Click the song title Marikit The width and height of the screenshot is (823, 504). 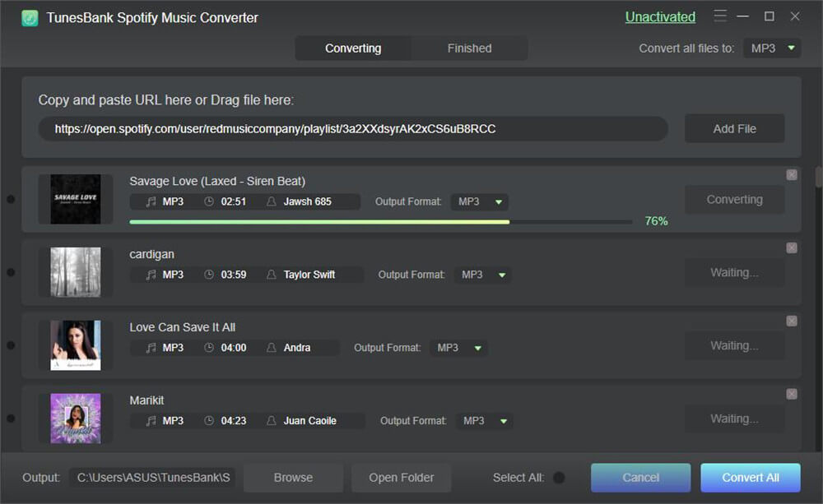146,400
